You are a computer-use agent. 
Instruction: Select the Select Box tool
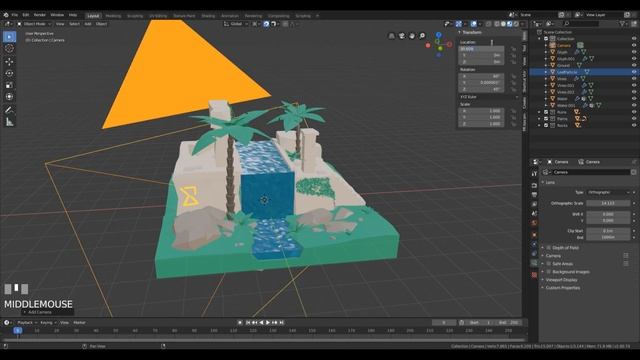pos(9,37)
